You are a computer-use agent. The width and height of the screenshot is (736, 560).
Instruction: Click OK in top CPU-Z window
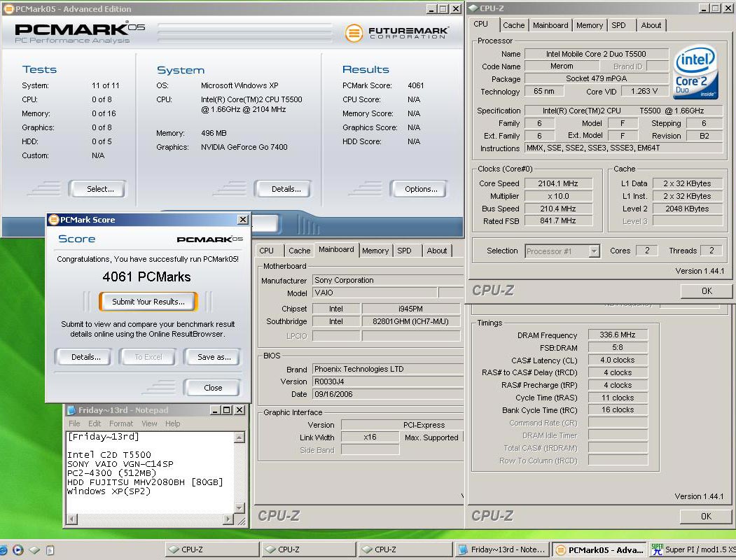[x=707, y=290]
